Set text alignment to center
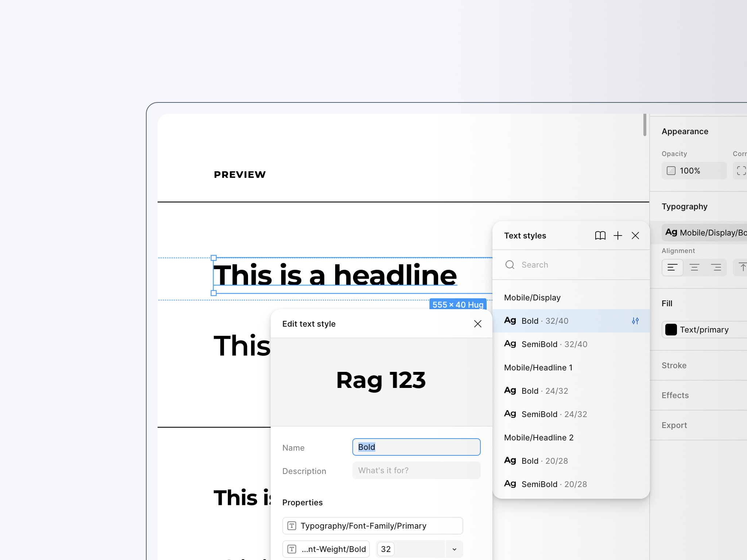 (x=694, y=267)
